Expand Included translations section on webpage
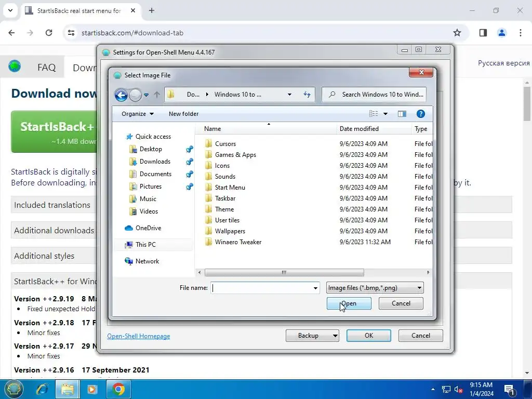This screenshot has width=532, height=399. (x=52, y=205)
